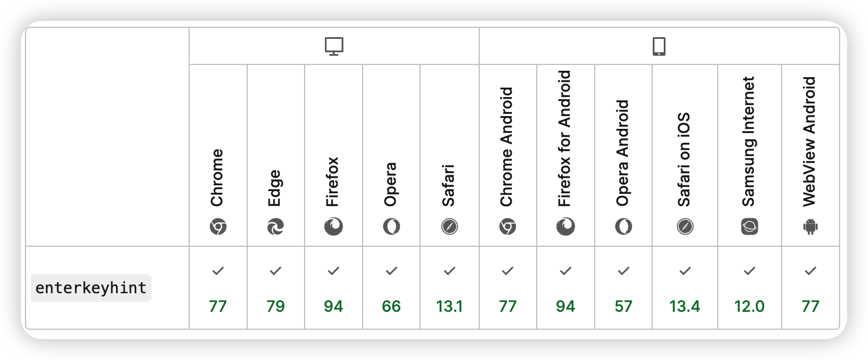Expand Samsung Internet 12.0 support cell

[750, 288]
